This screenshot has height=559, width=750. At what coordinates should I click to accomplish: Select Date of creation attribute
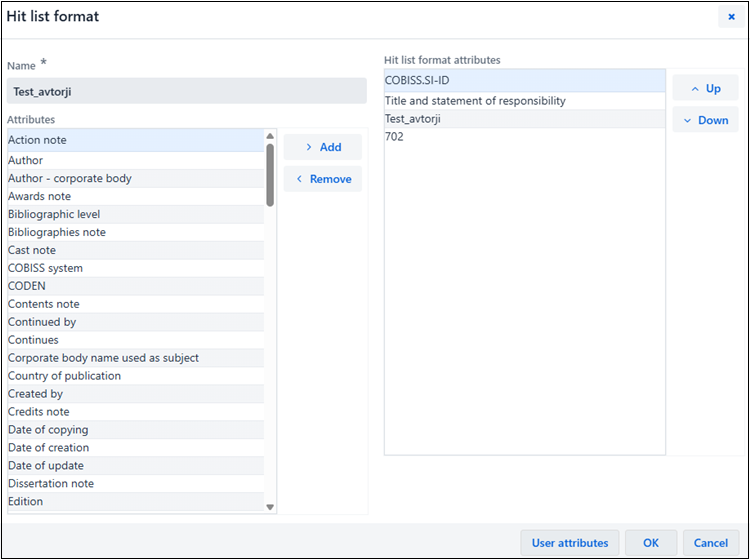(136, 447)
